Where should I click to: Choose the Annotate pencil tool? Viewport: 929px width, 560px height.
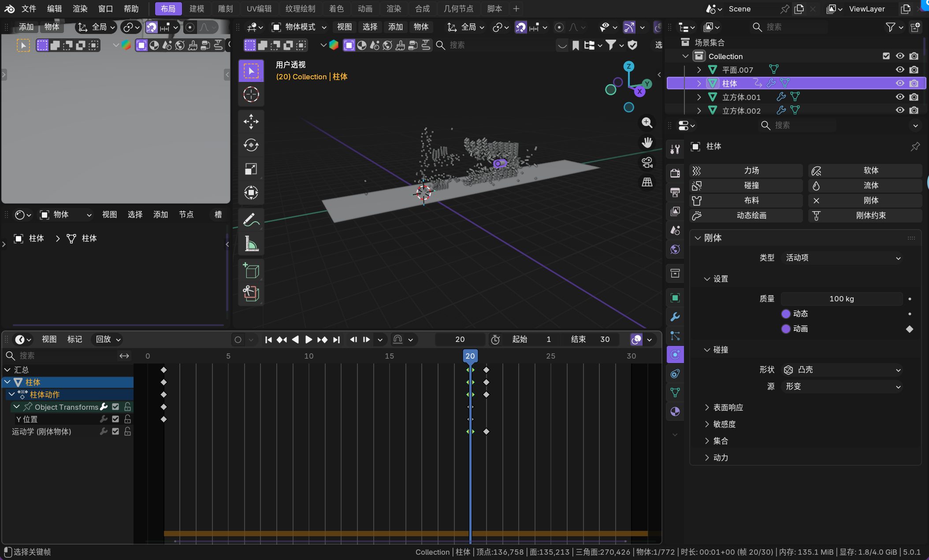coord(251,219)
